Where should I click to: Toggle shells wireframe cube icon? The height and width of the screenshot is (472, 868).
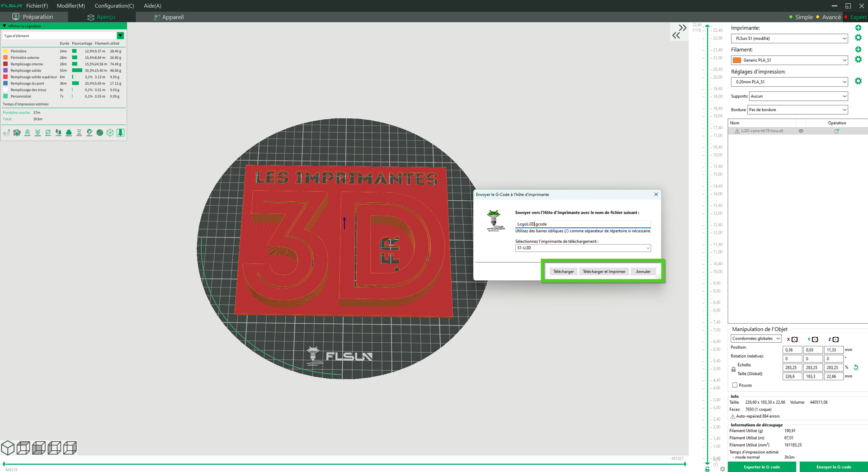point(110,132)
